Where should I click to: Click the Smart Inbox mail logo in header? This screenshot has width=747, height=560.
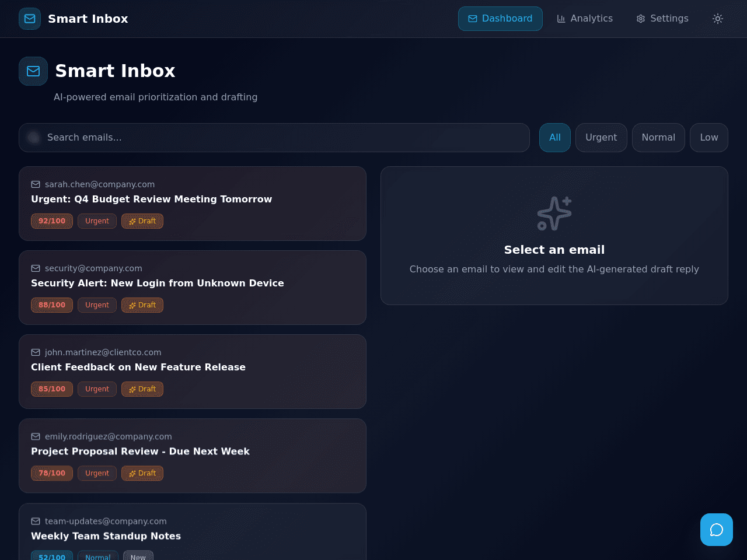click(x=30, y=19)
